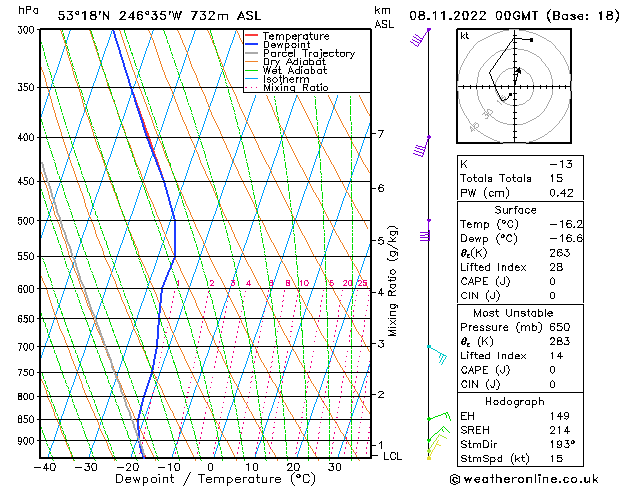Click the mixing ratio label 10 on chart
The image size is (629, 486).
point(304,283)
